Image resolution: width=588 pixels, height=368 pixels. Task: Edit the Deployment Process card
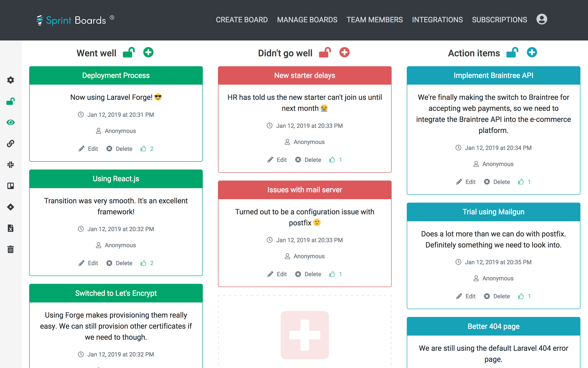pyautogui.click(x=88, y=149)
